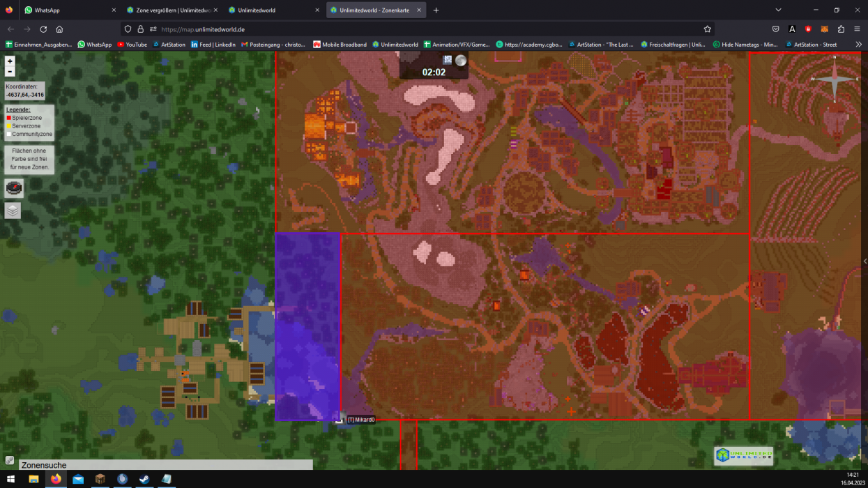The height and width of the screenshot is (488, 868).
Task: Click the compass/follow player button
Action: pyautogui.click(x=14, y=188)
